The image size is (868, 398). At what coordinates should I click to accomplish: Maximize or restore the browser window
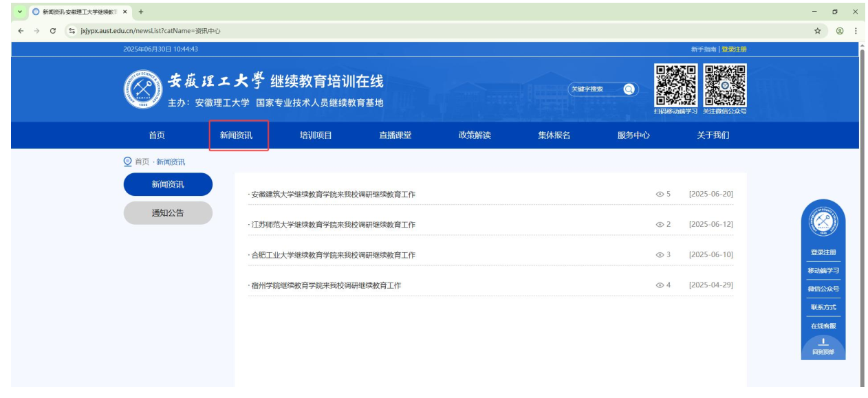835,12
